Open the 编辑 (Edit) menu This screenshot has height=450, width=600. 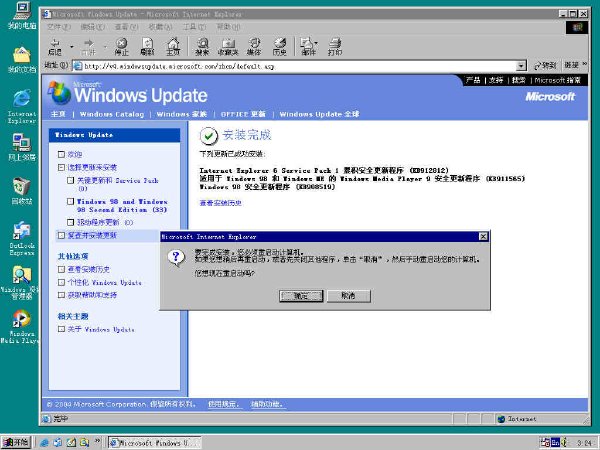coord(93,27)
